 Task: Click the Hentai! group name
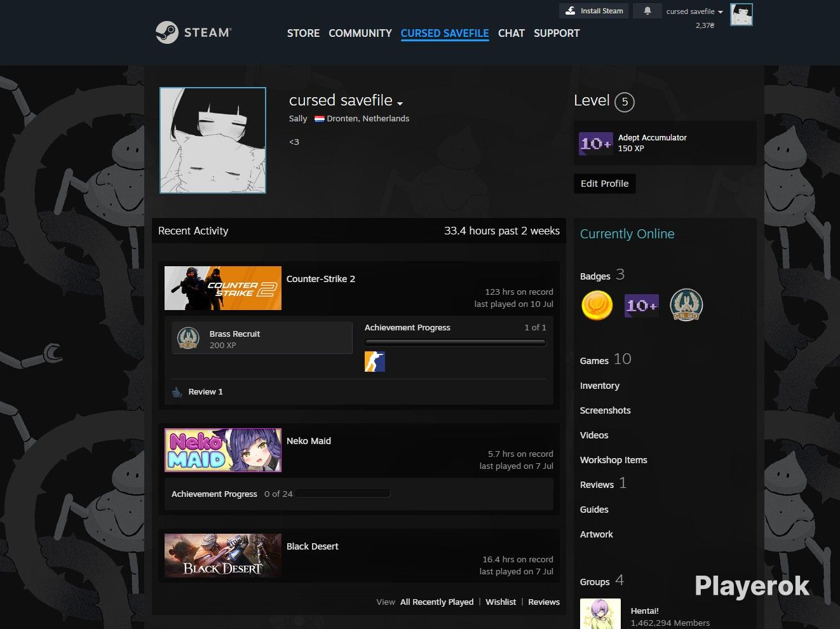(644, 611)
